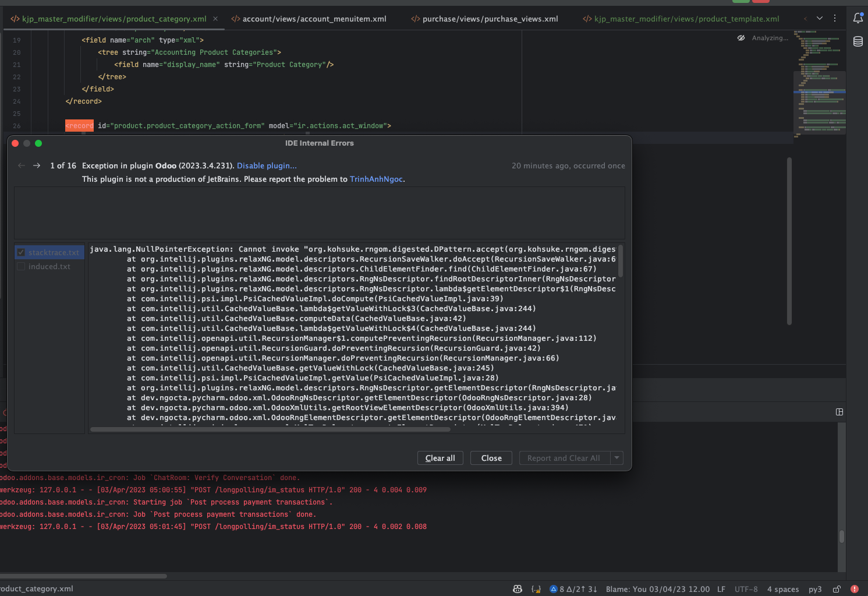
Task: Click the TrinhAnhNgoc reporter link
Action: click(x=376, y=179)
